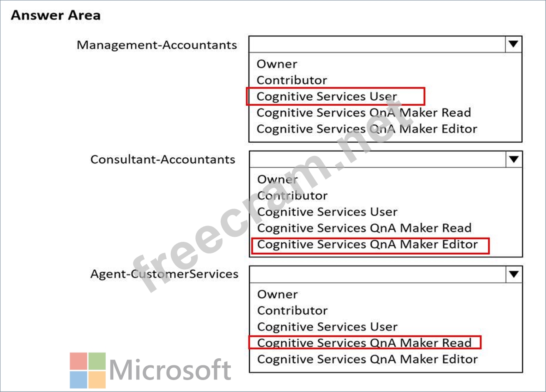Screen dimensions: 546x392
Task: Select Owner for Management-Accountants
Action: point(277,64)
